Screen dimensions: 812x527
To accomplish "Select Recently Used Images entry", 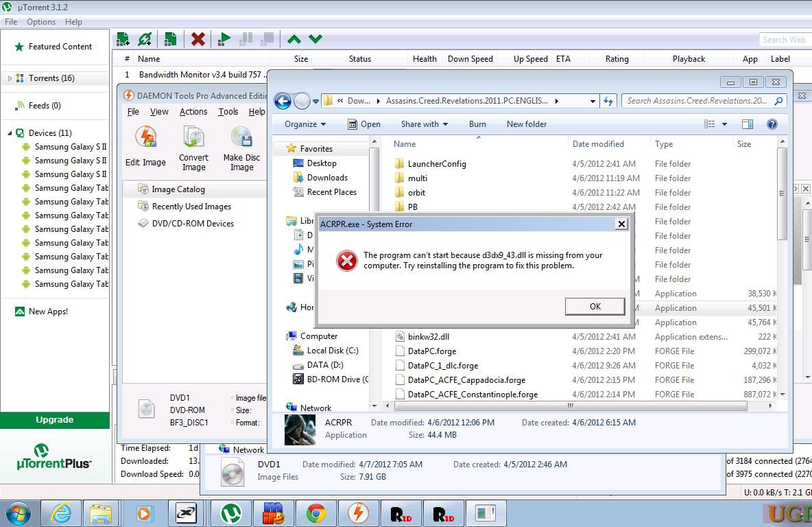I will click(x=191, y=207).
